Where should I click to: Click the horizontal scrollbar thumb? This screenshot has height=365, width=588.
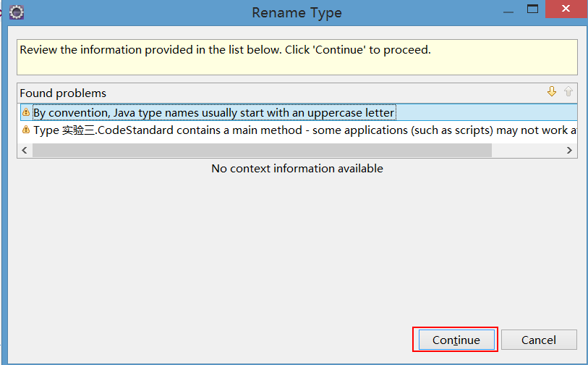coord(262,150)
